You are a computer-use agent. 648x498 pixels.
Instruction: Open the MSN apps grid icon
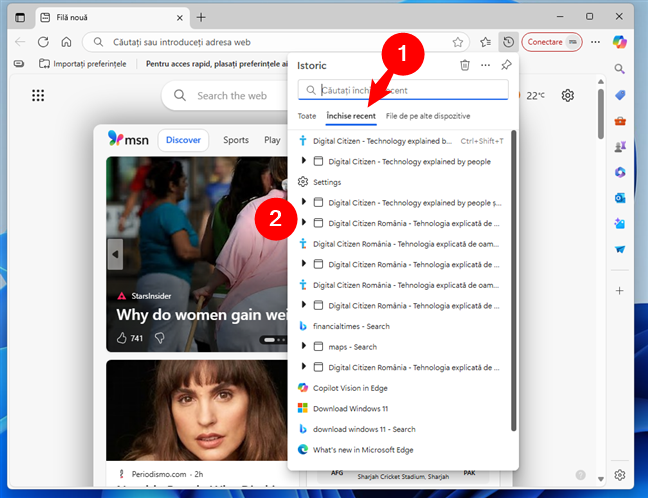[38, 95]
